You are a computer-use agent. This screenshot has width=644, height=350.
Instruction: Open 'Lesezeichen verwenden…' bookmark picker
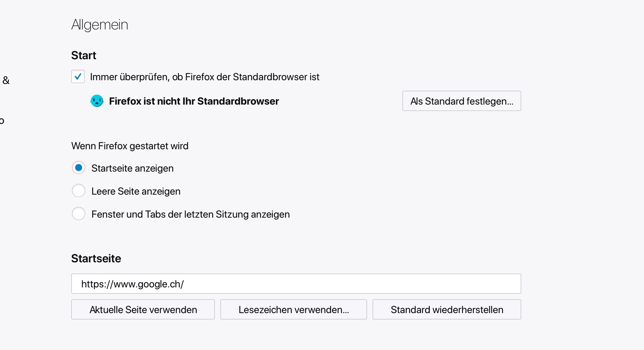[x=293, y=309]
